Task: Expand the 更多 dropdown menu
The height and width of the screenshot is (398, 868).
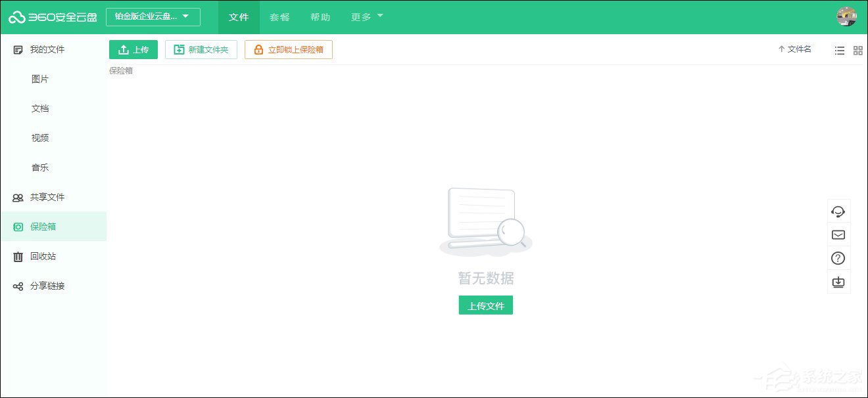Action: (x=366, y=17)
